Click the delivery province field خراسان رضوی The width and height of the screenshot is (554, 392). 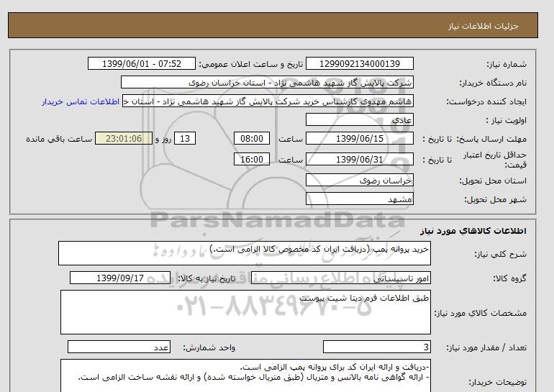tap(359, 180)
